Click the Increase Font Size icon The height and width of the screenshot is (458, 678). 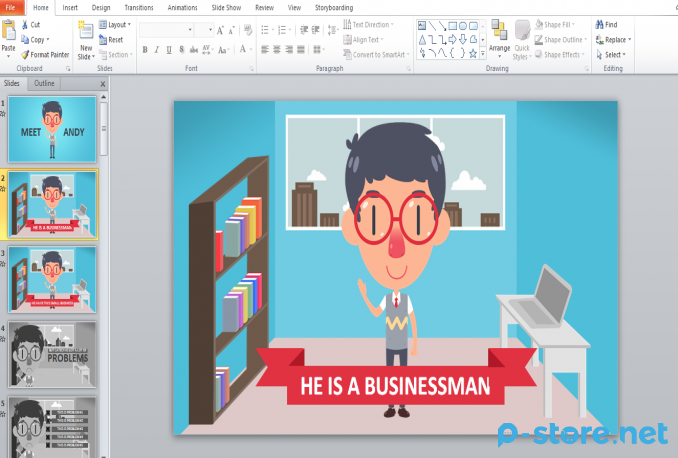tap(221, 30)
